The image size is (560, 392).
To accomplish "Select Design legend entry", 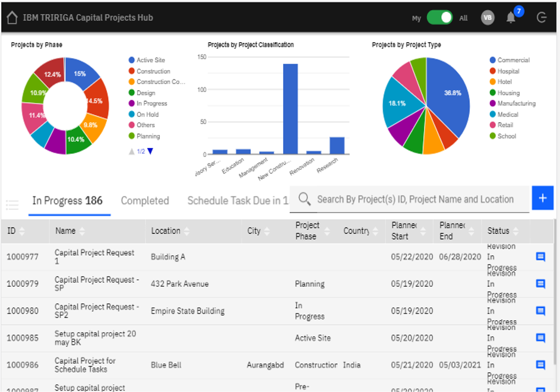I will [x=142, y=93].
